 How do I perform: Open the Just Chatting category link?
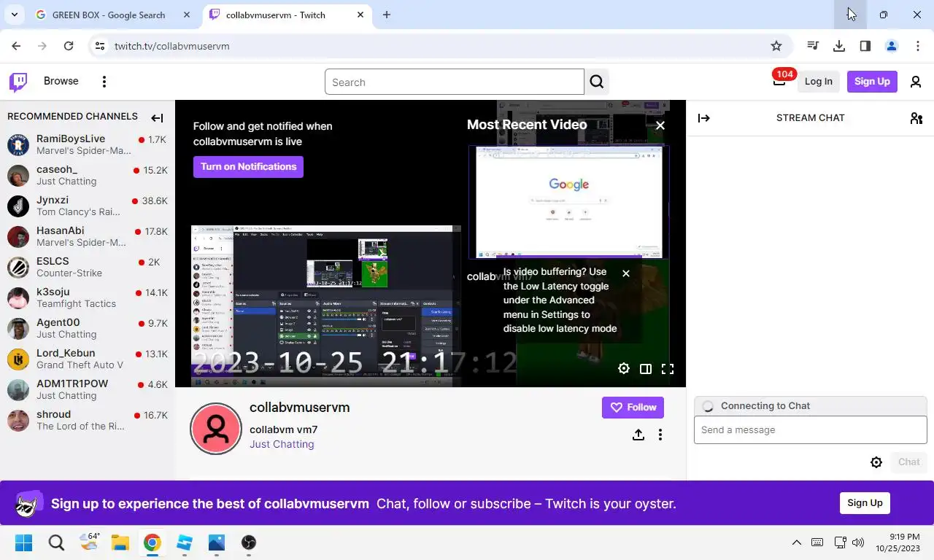pos(282,444)
